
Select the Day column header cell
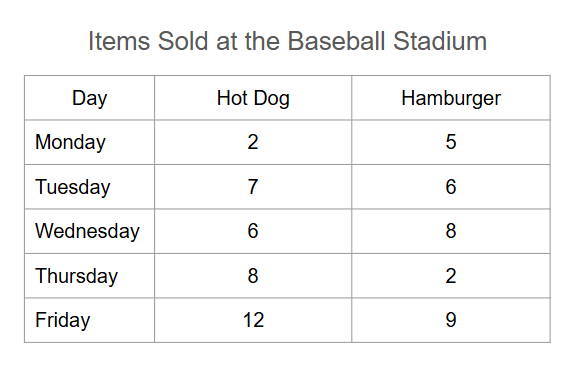tap(89, 98)
